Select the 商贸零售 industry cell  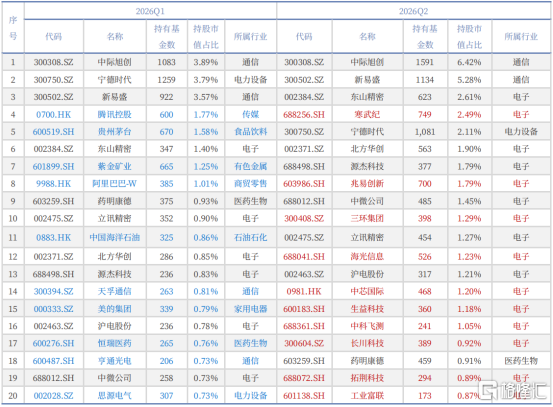250,184
